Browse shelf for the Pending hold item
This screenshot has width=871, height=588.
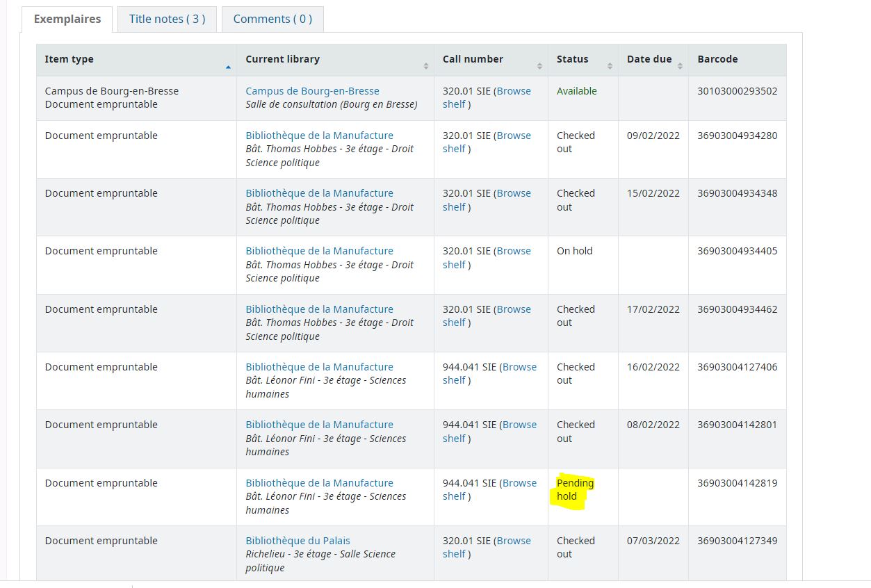519,483
